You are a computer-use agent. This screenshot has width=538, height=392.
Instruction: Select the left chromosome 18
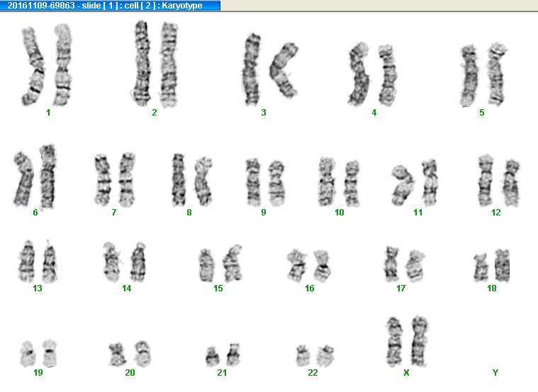(x=481, y=268)
